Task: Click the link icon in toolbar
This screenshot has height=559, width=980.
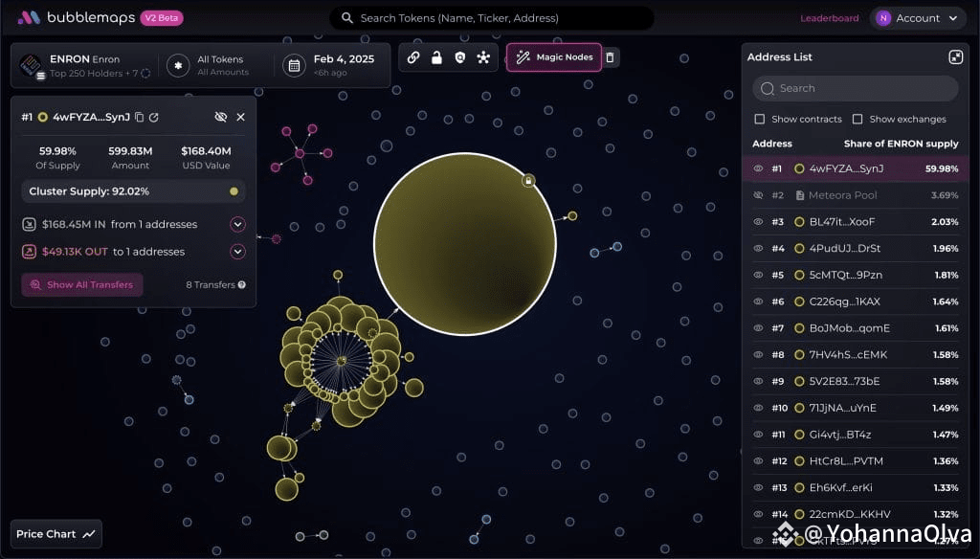Action: coord(413,57)
